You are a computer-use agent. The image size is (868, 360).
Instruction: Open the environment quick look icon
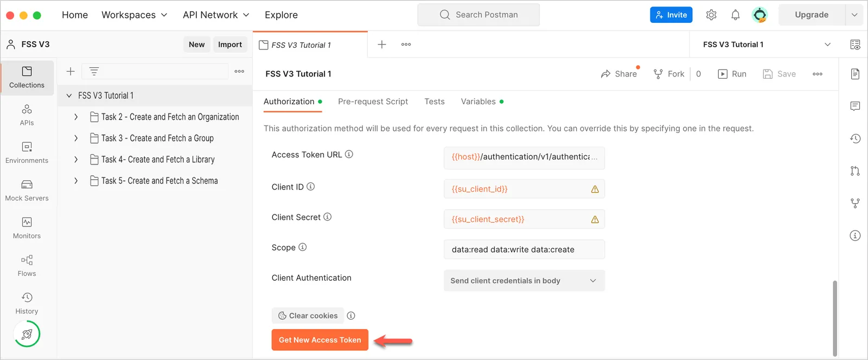855,45
